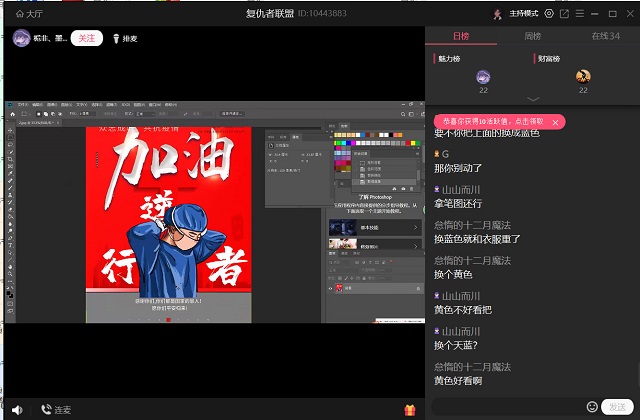
Task: Select the Hand tool
Action: [10, 267]
